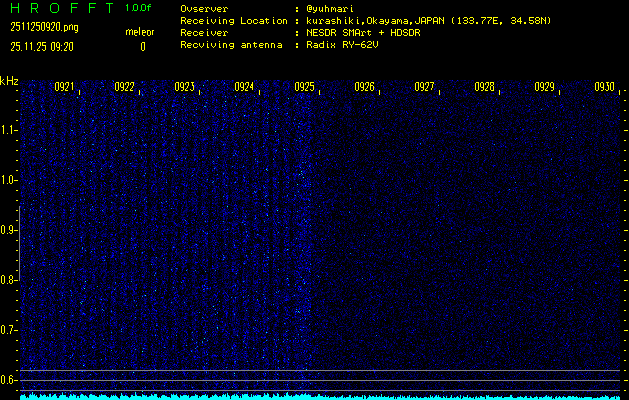Click the cyan signal level strip

coord(320,396)
